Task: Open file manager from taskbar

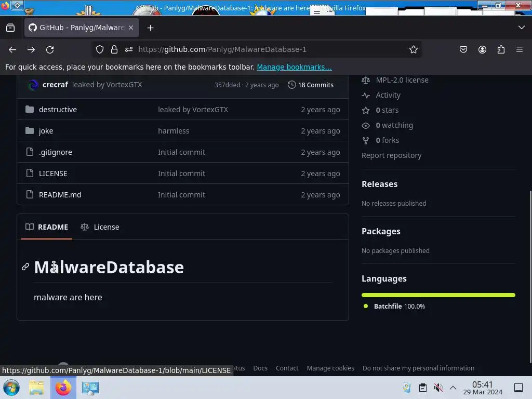Action: (36, 388)
